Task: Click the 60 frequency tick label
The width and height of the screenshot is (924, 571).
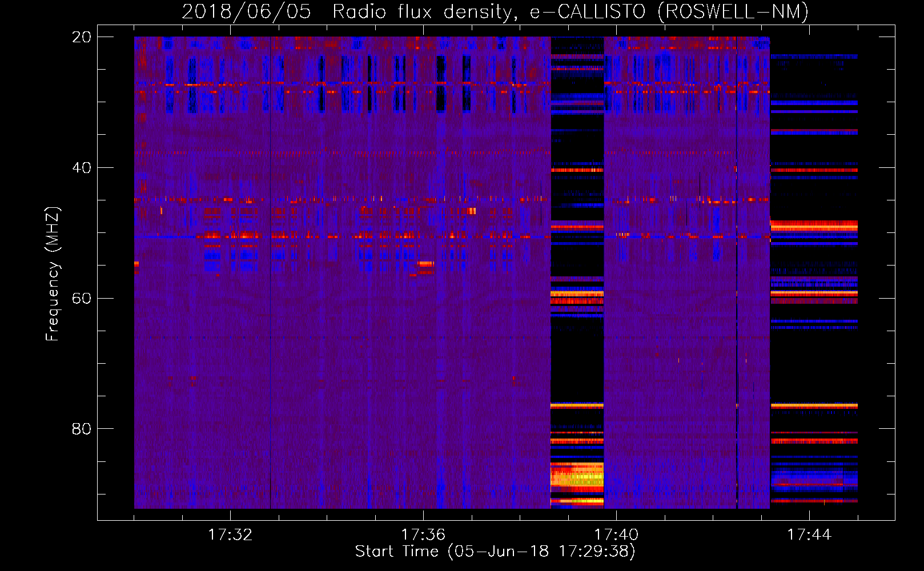Action: [82, 298]
